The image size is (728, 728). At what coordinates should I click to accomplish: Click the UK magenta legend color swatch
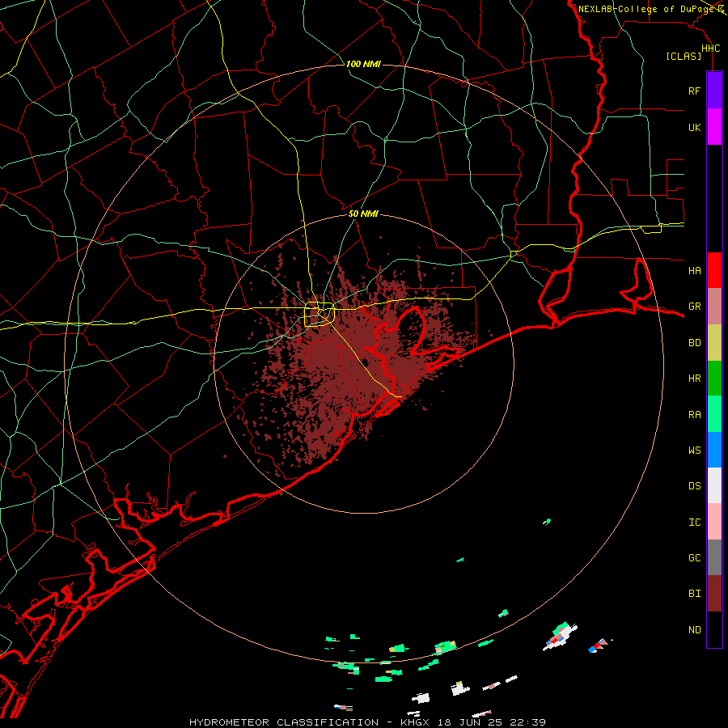[714, 127]
